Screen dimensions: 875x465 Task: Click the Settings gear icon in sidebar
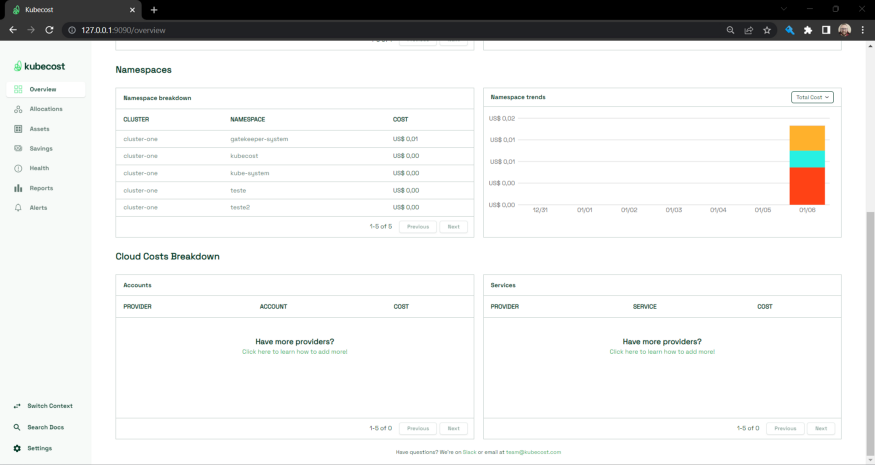coord(18,448)
